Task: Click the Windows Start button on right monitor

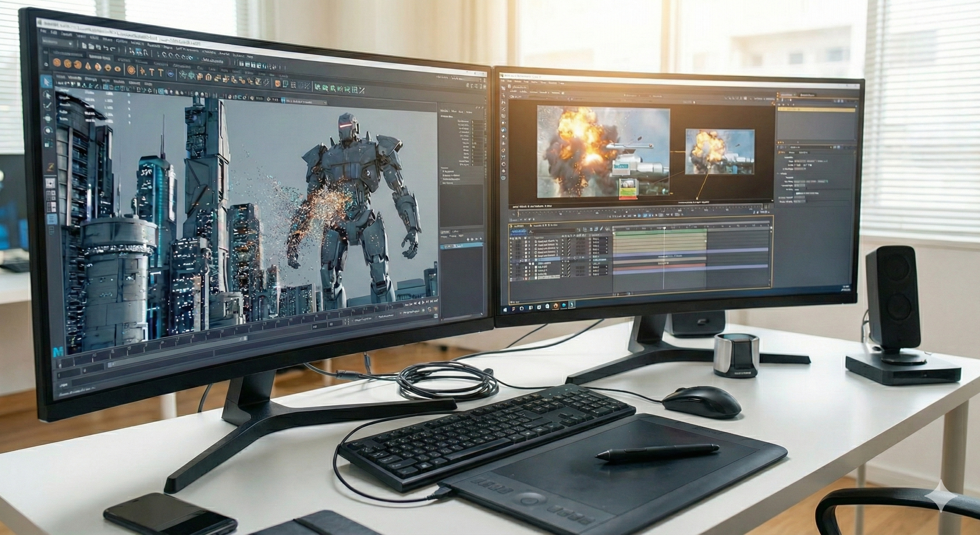Action: tap(506, 310)
